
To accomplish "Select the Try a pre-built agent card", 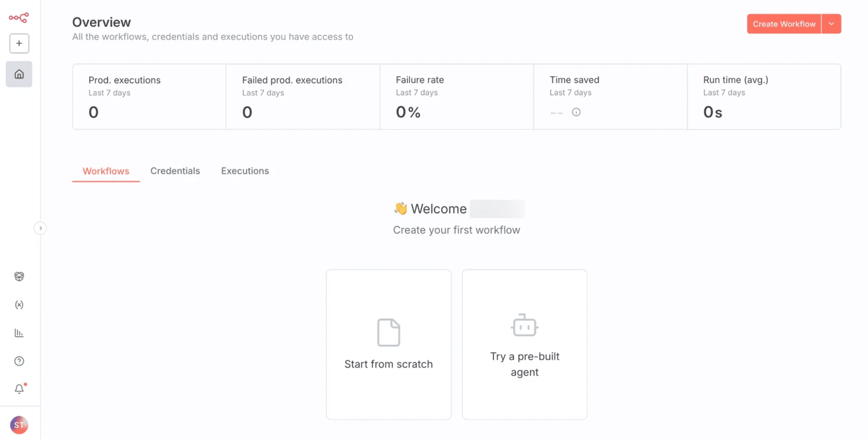I will click(x=524, y=344).
